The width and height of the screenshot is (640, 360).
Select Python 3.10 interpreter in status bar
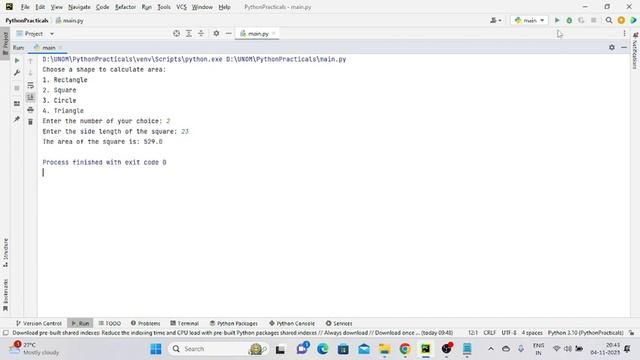(x=585, y=333)
